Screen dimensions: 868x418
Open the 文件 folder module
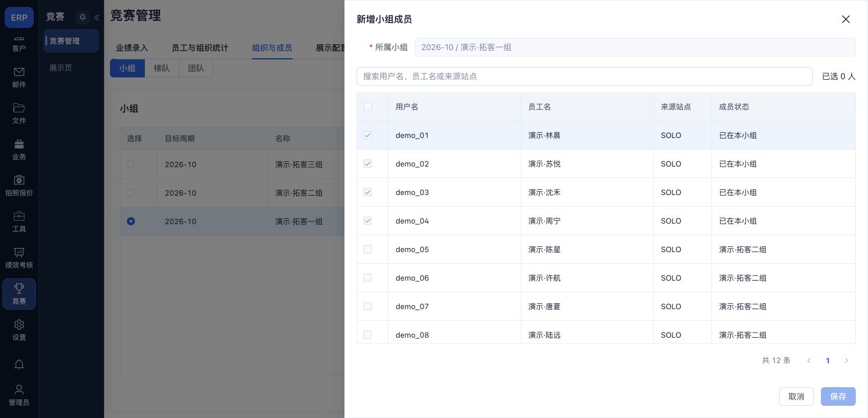point(19,113)
